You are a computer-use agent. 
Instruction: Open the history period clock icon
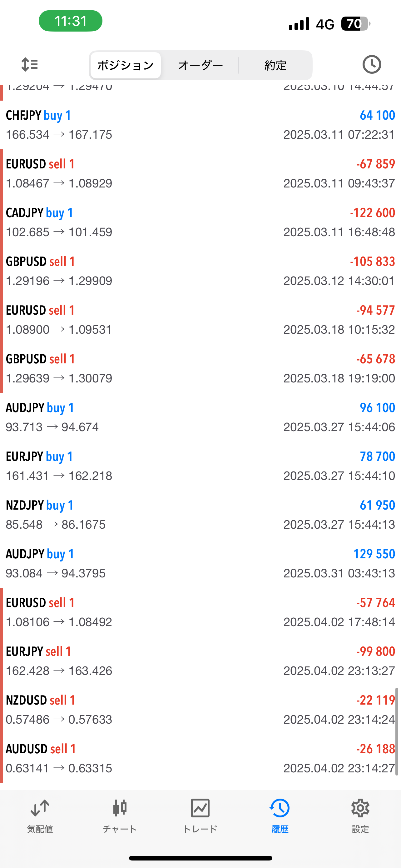[371, 64]
